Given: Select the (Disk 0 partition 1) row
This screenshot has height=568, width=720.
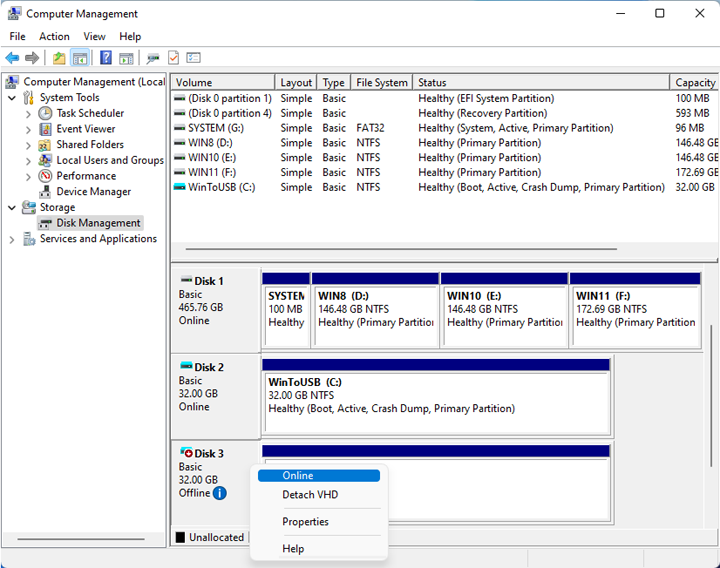Looking at the screenshot, I should pos(444,98).
